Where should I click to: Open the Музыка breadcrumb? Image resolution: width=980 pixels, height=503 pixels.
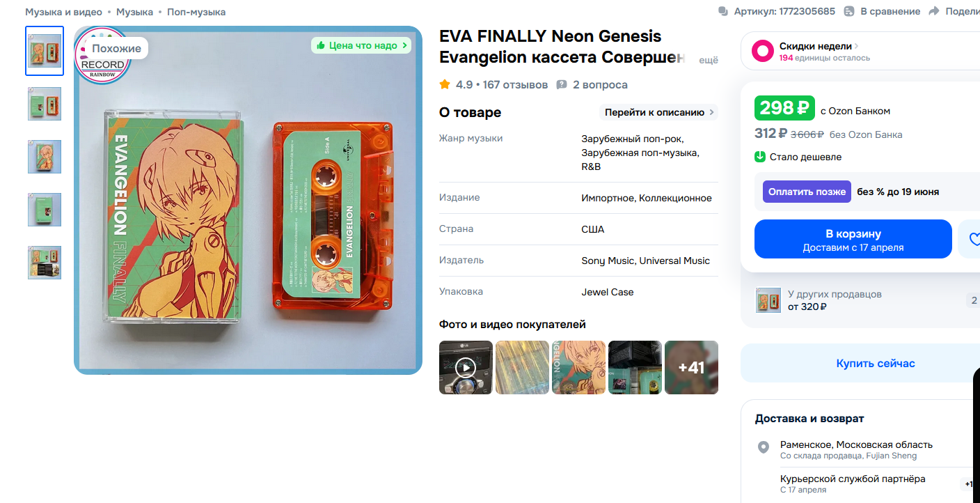pos(134,12)
